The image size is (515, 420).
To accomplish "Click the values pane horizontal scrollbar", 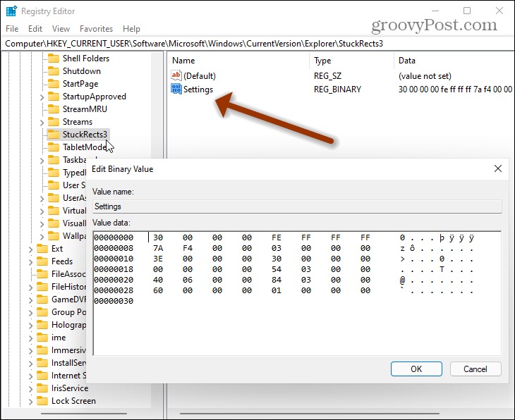I will coord(310,414).
